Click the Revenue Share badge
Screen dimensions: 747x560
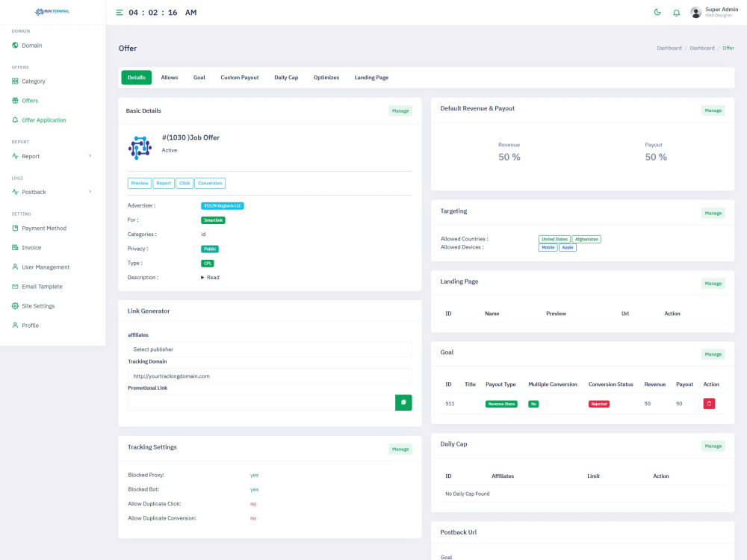(501, 404)
